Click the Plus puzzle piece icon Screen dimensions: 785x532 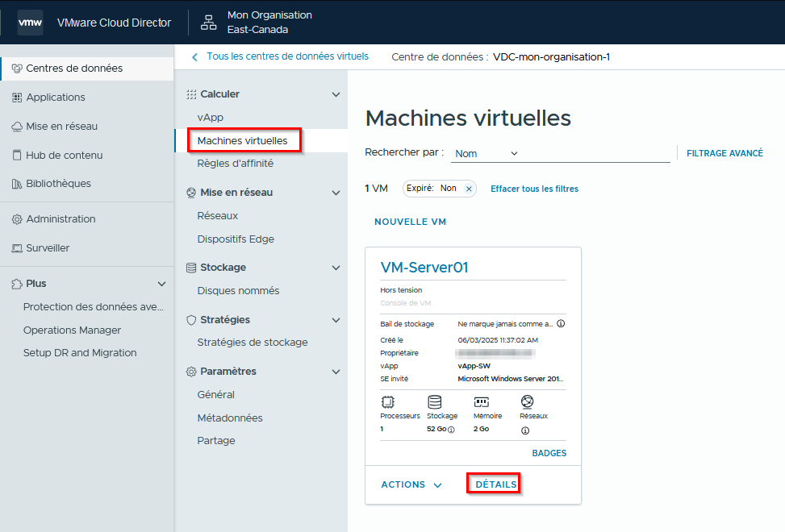click(17, 284)
